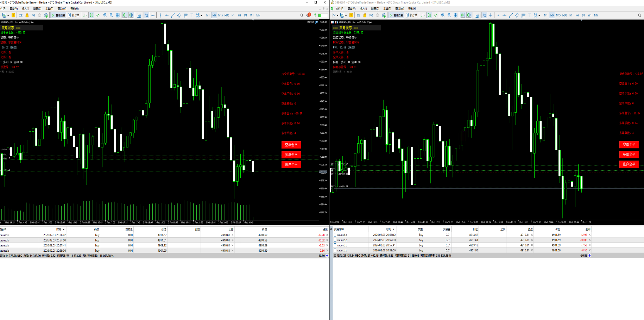Click 新订单 button in right window
This screenshot has width=644, height=320.
click(412, 15)
